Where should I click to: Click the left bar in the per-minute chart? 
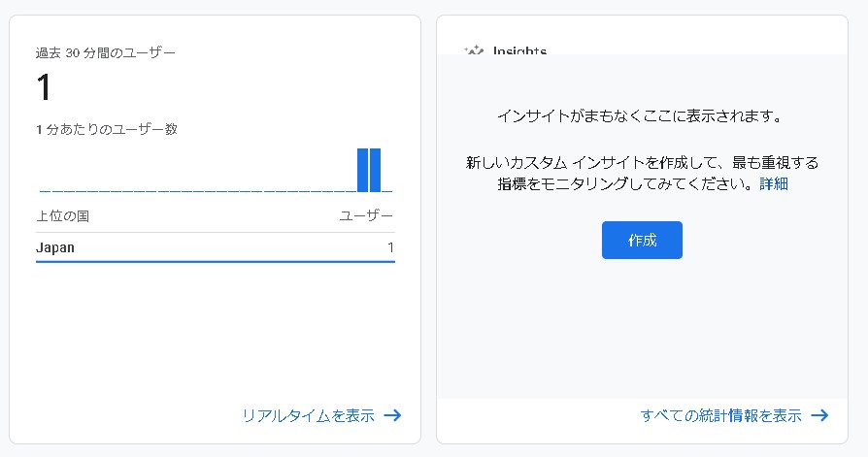pyautogui.click(x=362, y=170)
